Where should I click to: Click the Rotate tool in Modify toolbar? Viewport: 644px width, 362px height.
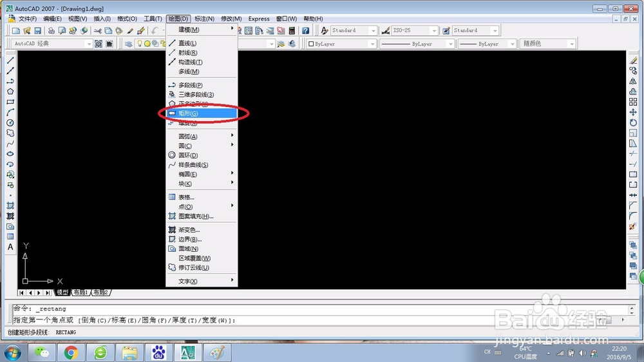click(633, 122)
